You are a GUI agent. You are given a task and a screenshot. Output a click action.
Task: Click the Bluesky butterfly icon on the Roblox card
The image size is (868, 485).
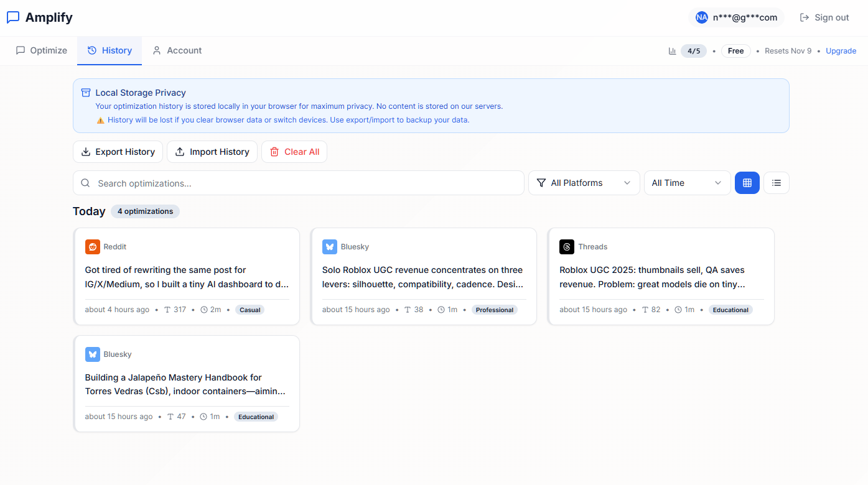pyautogui.click(x=329, y=246)
